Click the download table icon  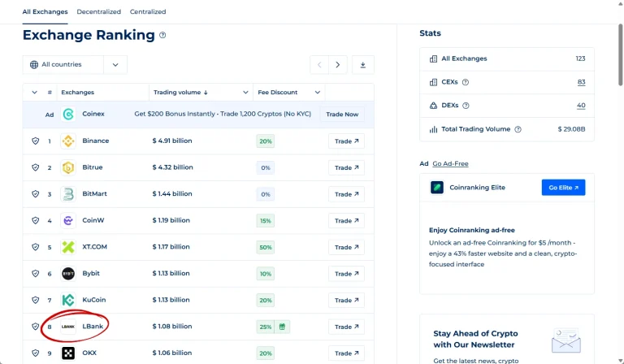coord(363,65)
